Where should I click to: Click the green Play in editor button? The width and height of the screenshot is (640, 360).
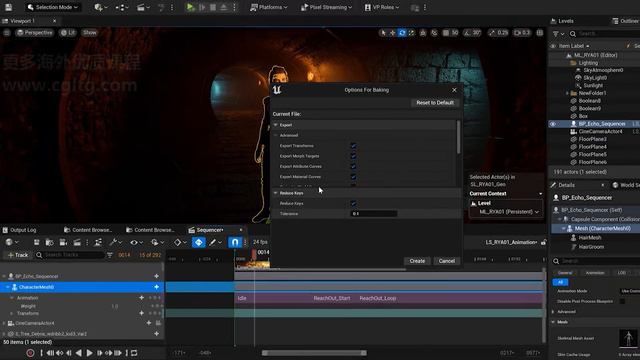190,7
